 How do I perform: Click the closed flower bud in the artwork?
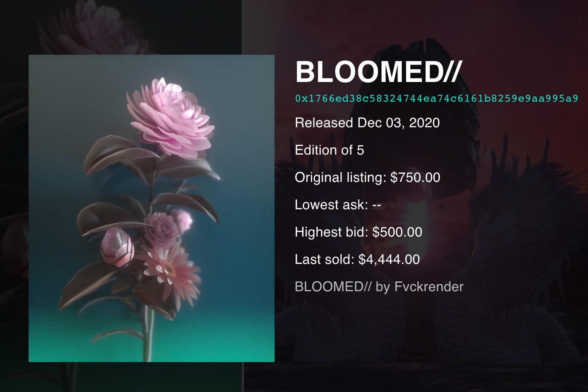[117, 248]
